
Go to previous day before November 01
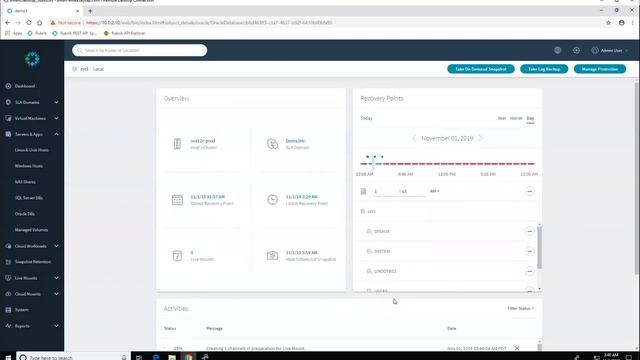414,138
